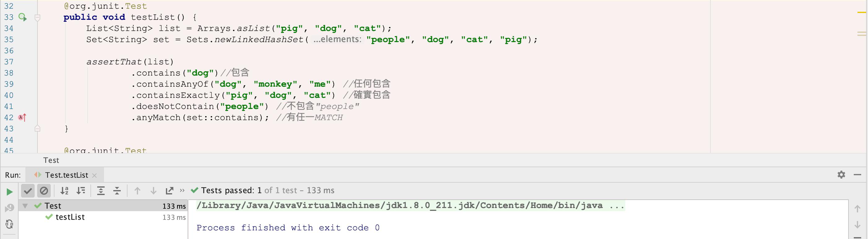
Task: Rerun the Test.testList run configuration
Action: [9, 191]
